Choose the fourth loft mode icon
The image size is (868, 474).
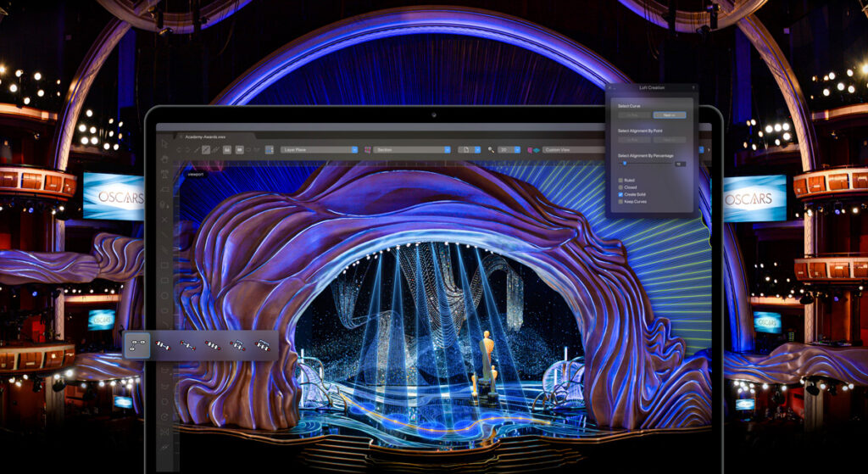(213, 345)
